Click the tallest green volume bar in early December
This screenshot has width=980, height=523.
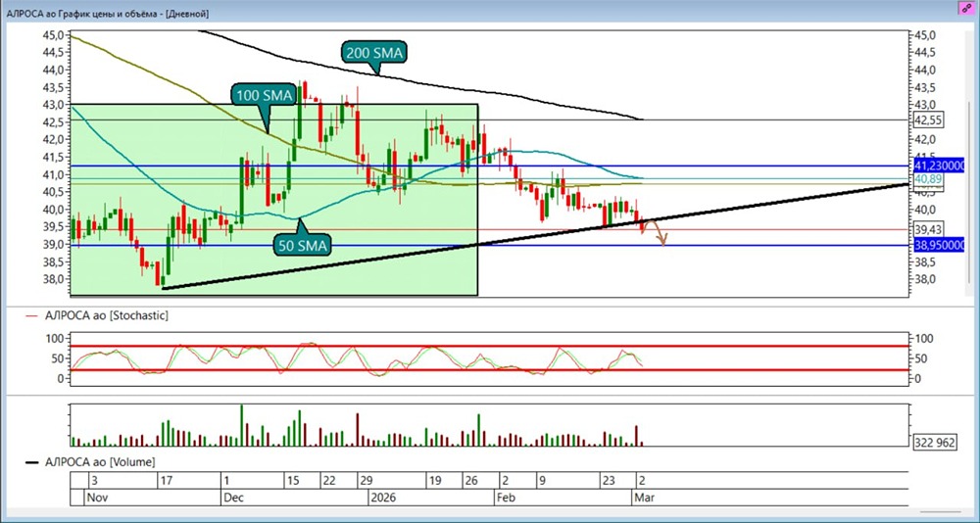242,425
